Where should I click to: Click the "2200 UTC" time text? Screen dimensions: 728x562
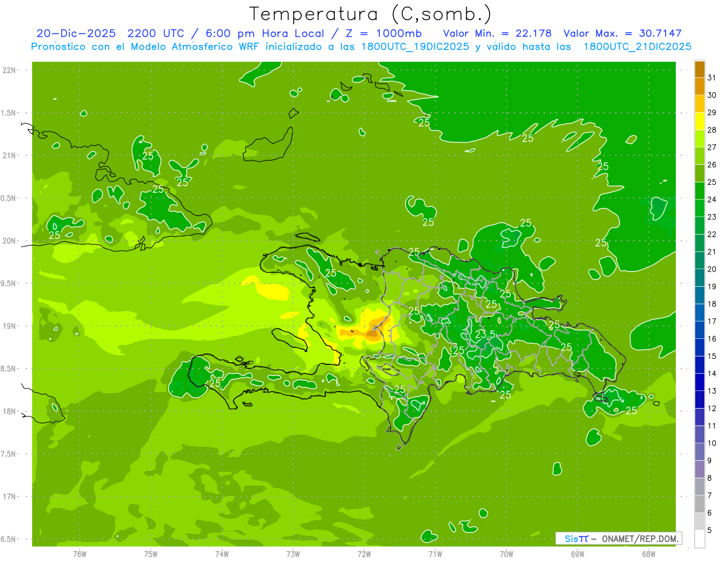[x=155, y=33]
